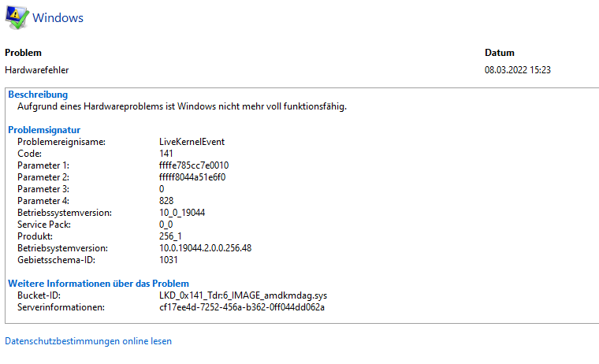Image resolution: width=599 pixels, height=364 pixels.
Task: Click Weitere Informationen über das Problem heading
Action: 99,284
